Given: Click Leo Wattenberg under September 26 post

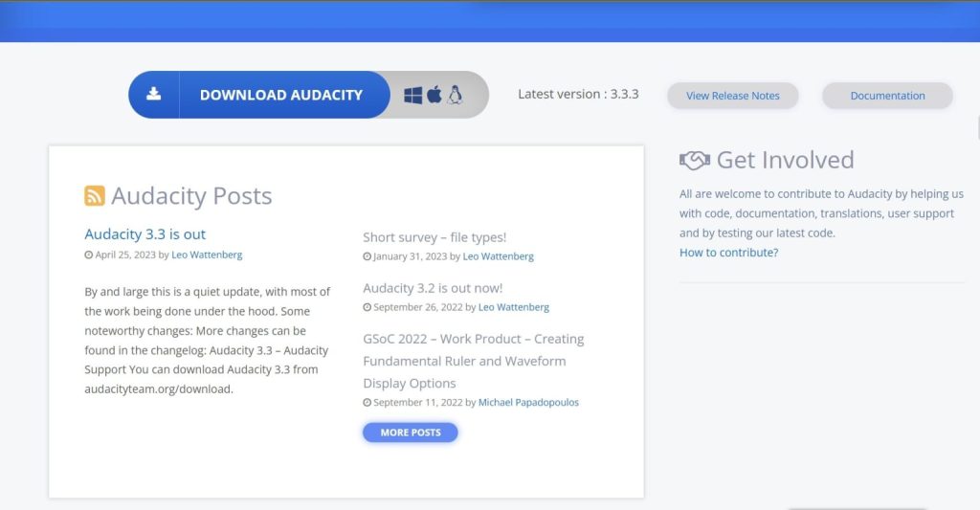Looking at the screenshot, I should 513,307.
